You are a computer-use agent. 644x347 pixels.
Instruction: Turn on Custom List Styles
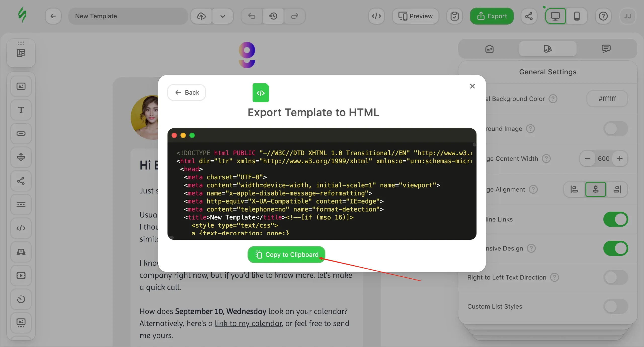615,306
